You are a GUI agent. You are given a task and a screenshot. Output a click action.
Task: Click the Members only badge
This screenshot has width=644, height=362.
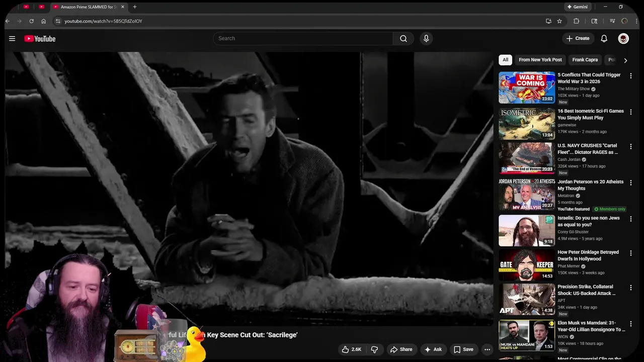click(x=610, y=209)
